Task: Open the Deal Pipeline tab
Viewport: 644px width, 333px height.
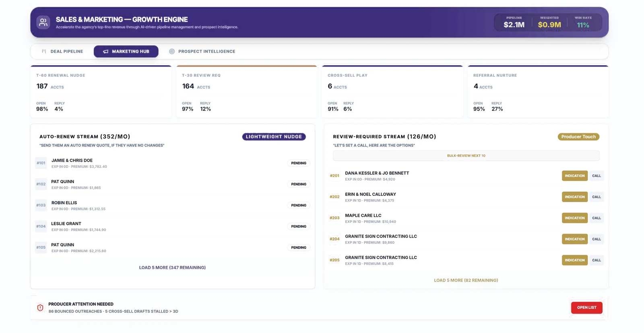Action: [x=62, y=51]
